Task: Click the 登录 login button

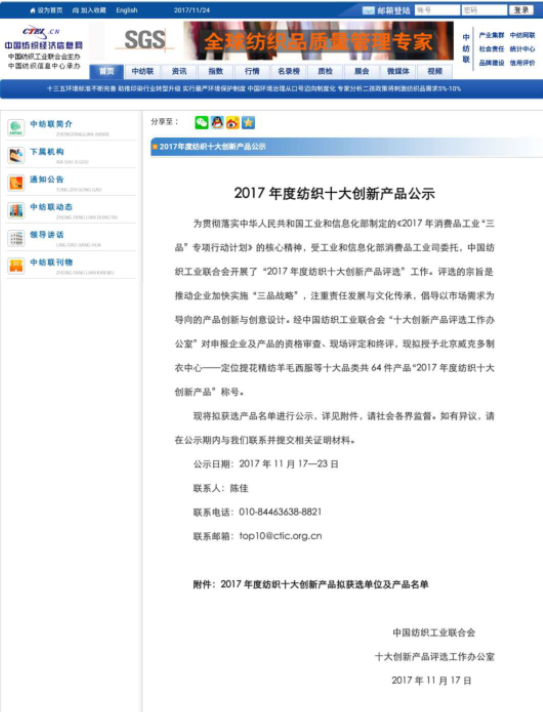Action: pos(521,10)
